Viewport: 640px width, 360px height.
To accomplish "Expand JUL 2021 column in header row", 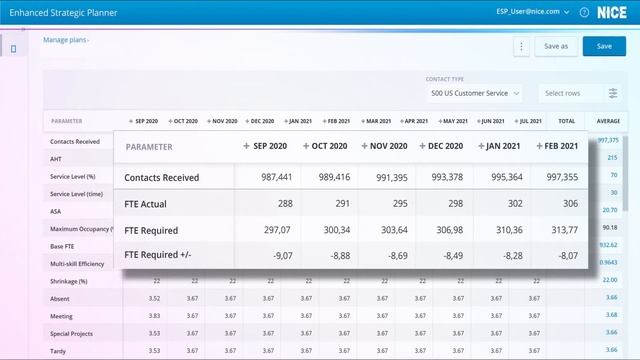I will [516, 121].
